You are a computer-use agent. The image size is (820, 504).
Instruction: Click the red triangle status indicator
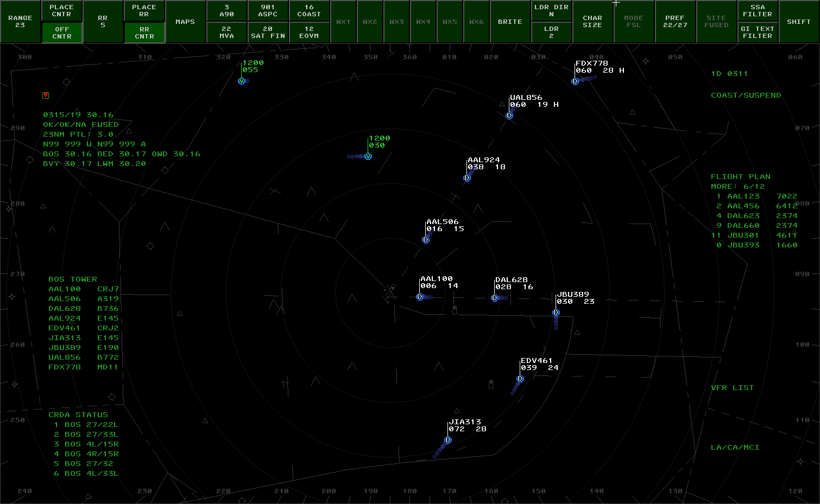point(46,95)
